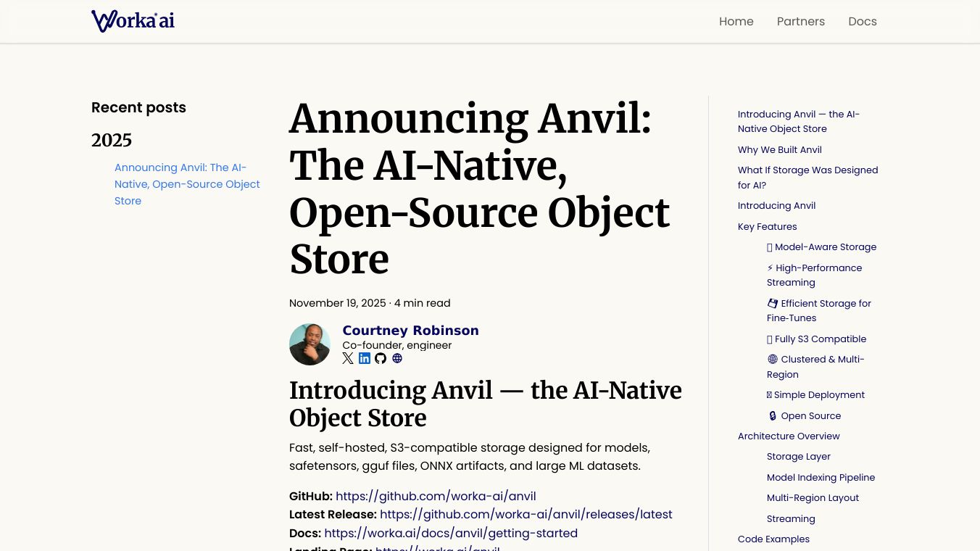Open Partners in the top navigation
The width and height of the screenshot is (980, 551).
(801, 22)
